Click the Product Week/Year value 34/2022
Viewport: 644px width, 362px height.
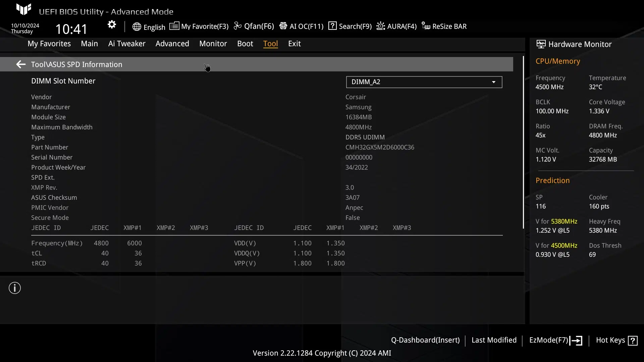tap(357, 167)
